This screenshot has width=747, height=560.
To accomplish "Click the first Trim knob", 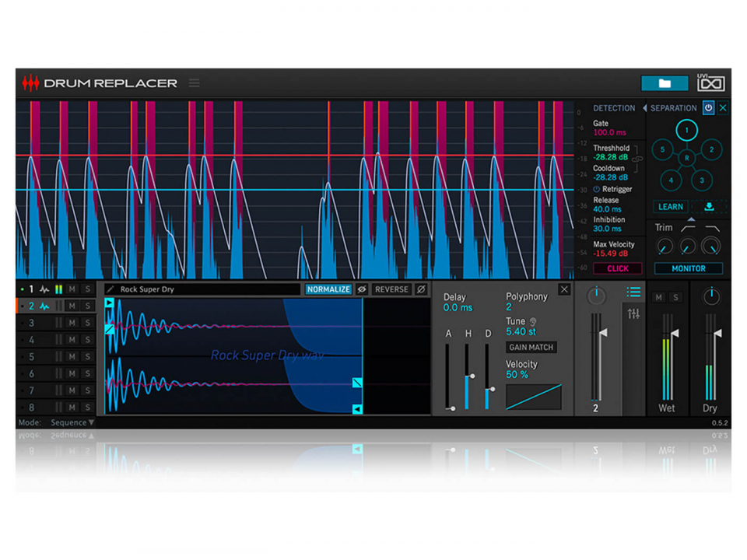I will click(665, 247).
